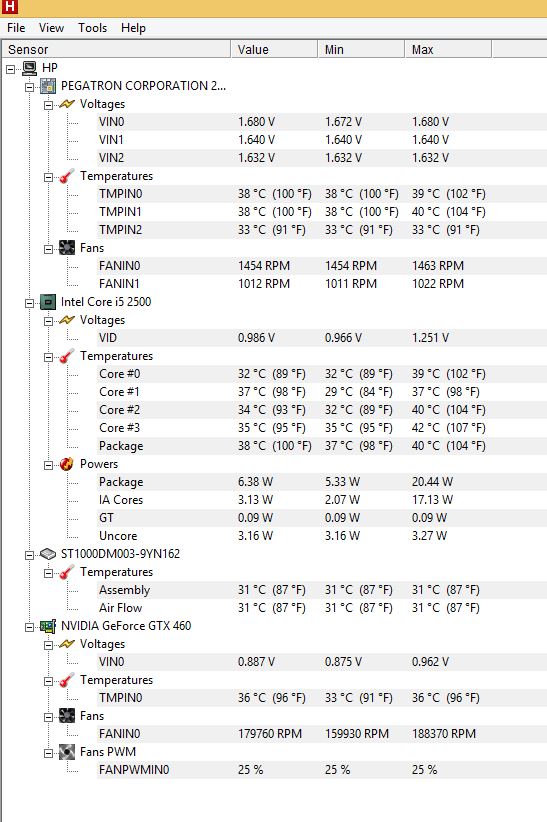Click the Max column header
The width and height of the screenshot is (547, 822).
[x=448, y=49]
